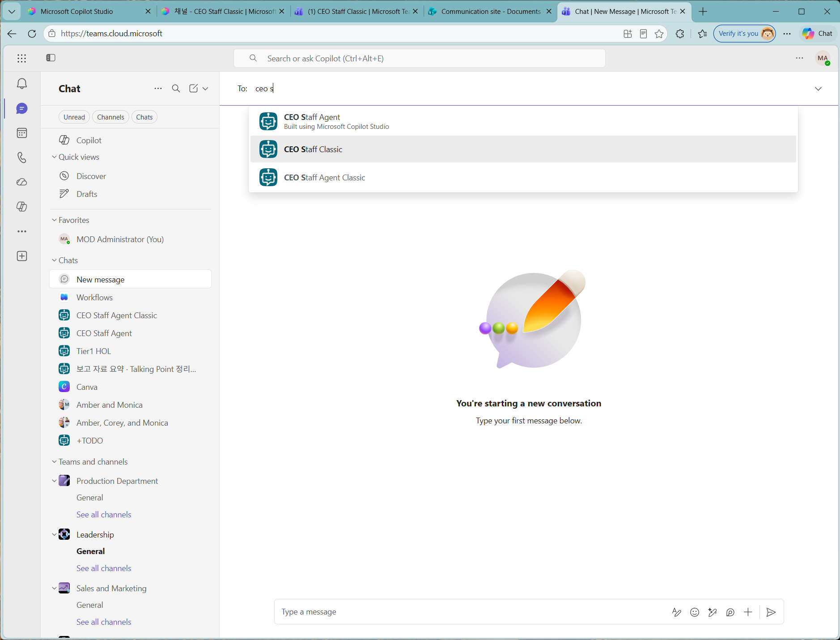Click the format message icon

pos(677,612)
